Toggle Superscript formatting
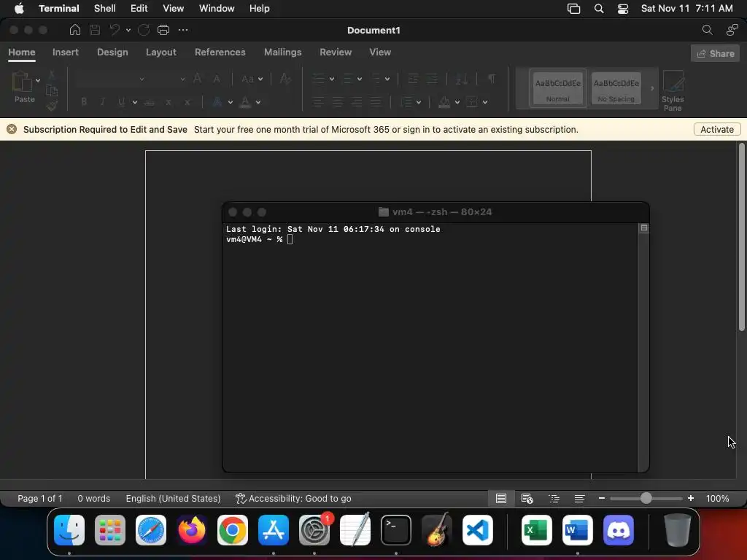 tap(187, 102)
